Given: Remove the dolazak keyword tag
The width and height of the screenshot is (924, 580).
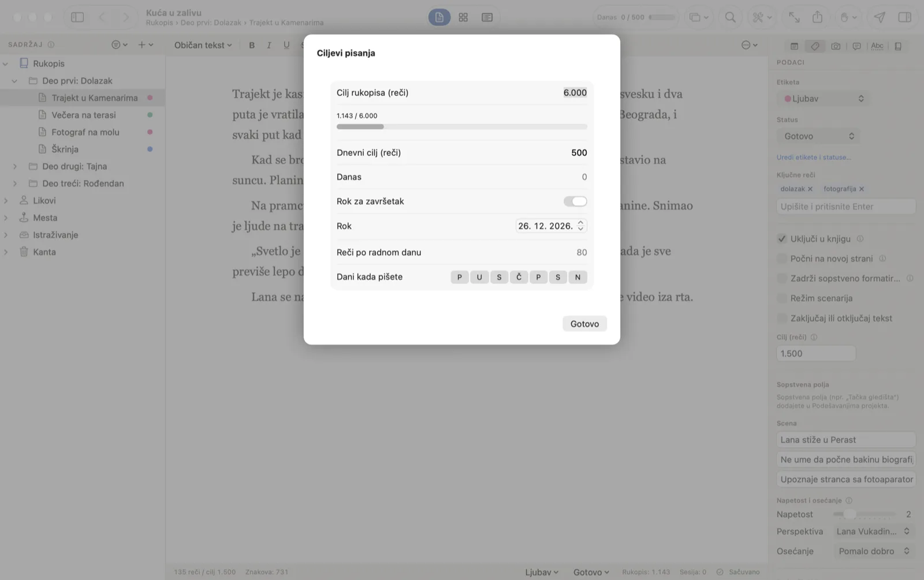Looking at the screenshot, I should point(810,189).
